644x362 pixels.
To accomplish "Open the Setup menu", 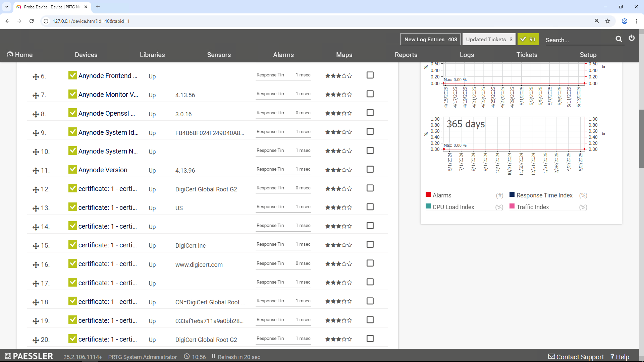I will [588, 55].
